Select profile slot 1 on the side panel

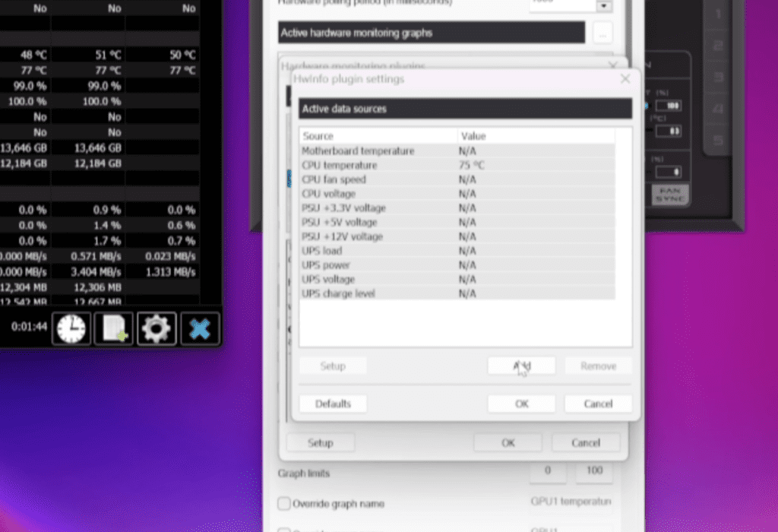pos(717,13)
